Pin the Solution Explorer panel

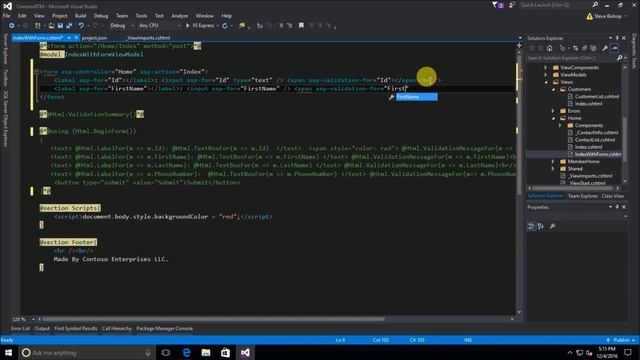(x=617, y=38)
